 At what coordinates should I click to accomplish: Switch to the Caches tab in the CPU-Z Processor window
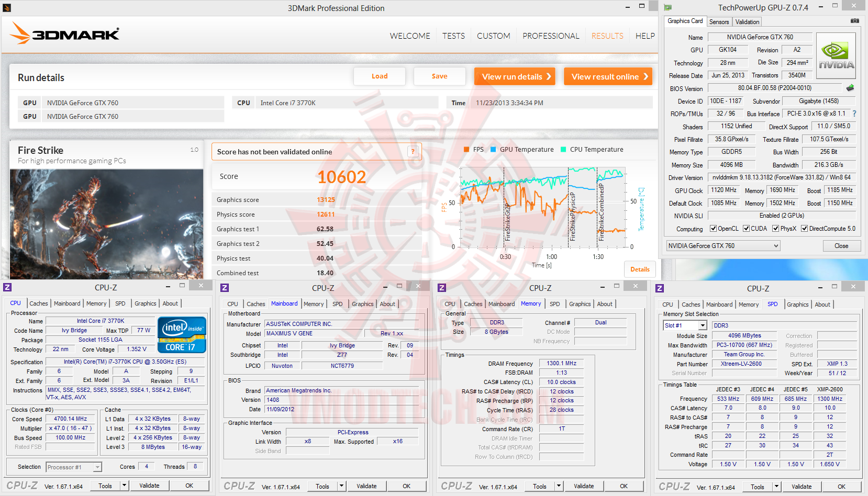[39, 303]
